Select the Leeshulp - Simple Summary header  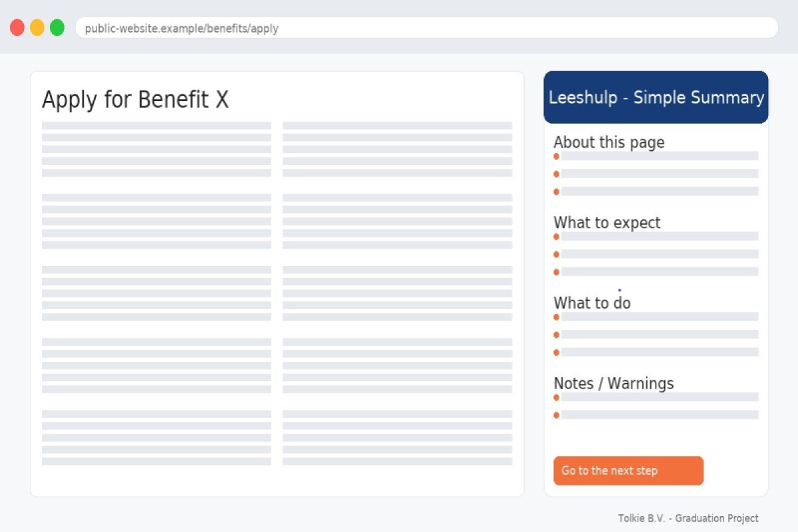pos(656,98)
